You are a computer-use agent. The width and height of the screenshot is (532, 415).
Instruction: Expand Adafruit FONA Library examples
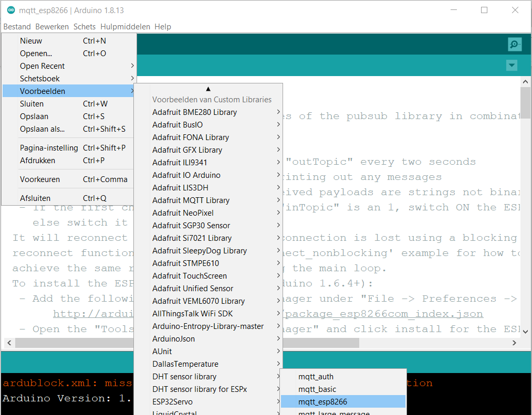tap(208, 137)
